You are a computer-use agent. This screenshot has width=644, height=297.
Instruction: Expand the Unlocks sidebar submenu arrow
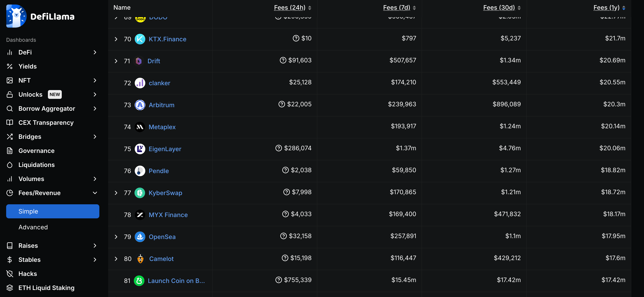click(x=95, y=94)
